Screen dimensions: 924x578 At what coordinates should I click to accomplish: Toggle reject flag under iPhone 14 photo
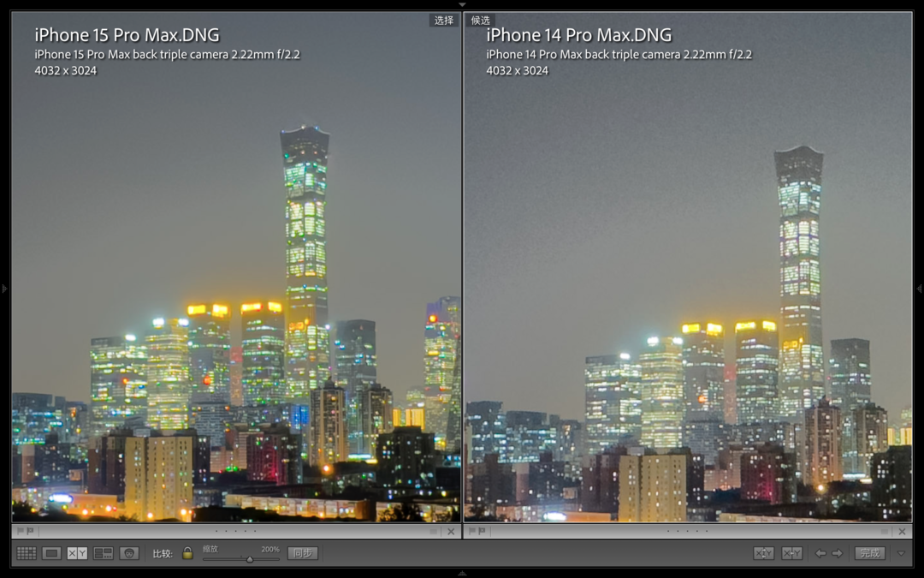(482, 531)
